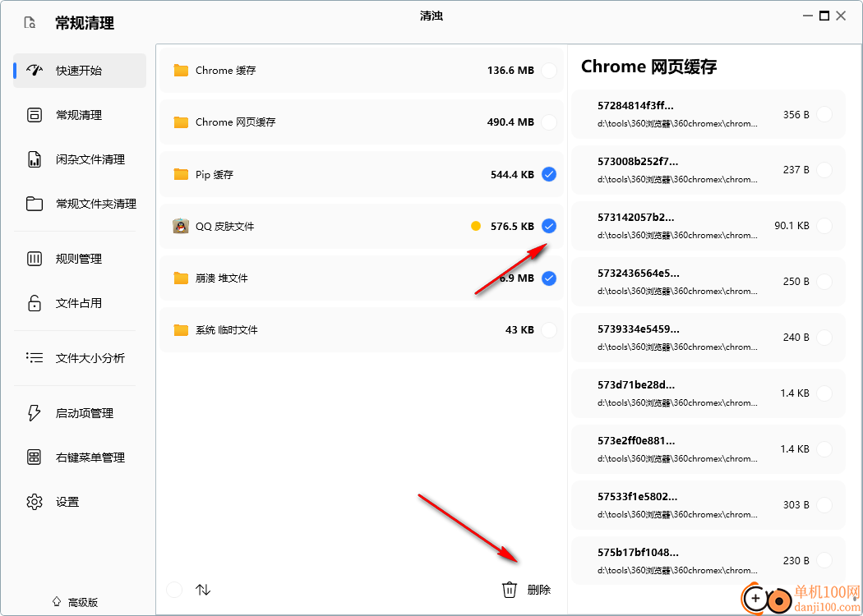Viewport: 863px width, 616px height.
Task: Maximize the 清浊 window
Action: (824, 16)
